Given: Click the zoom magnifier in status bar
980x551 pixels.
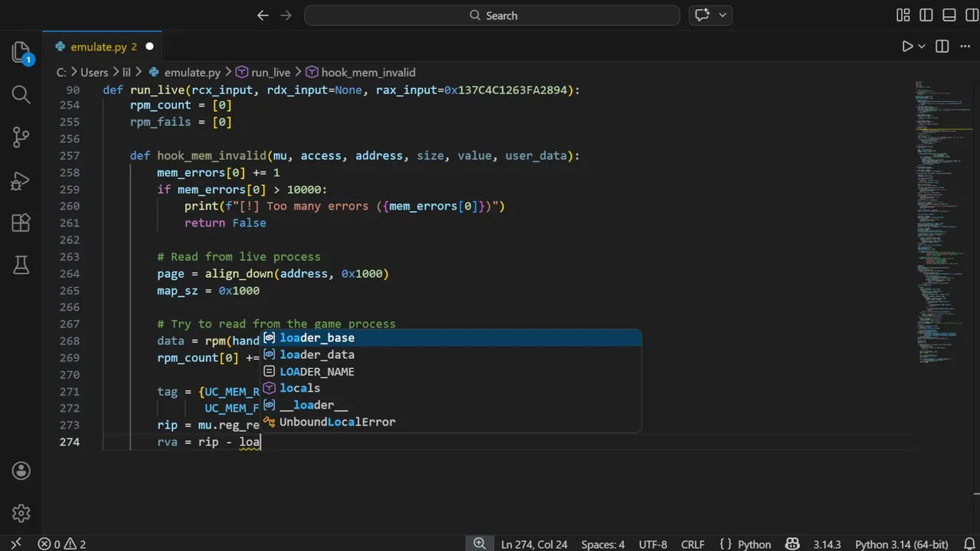Looking at the screenshot, I should [x=479, y=544].
